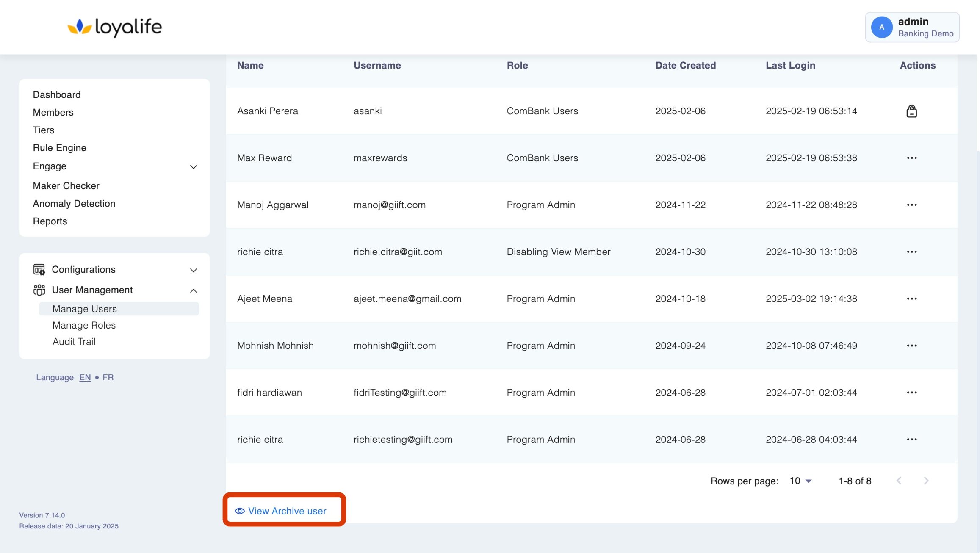Go to Anomaly Detection page
Viewport: 980px width, 553px height.
click(74, 204)
